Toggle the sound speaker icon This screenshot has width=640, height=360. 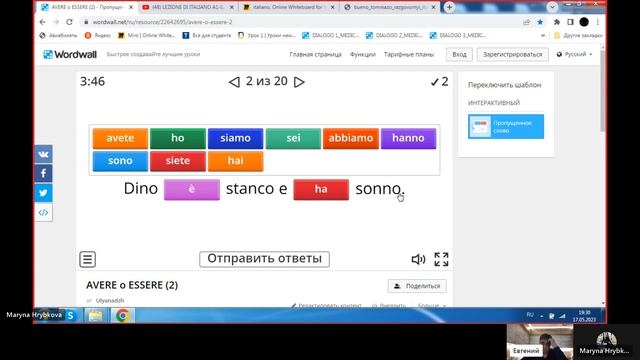point(418,259)
